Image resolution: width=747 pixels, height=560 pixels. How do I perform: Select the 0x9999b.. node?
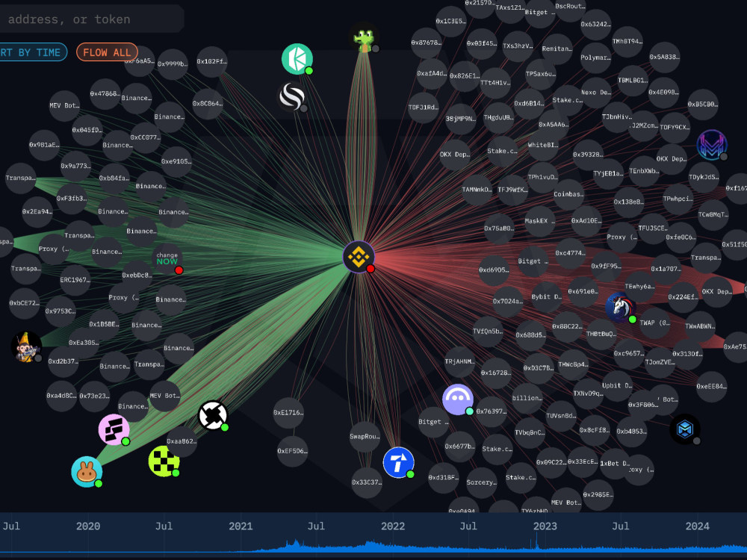[x=173, y=63]
